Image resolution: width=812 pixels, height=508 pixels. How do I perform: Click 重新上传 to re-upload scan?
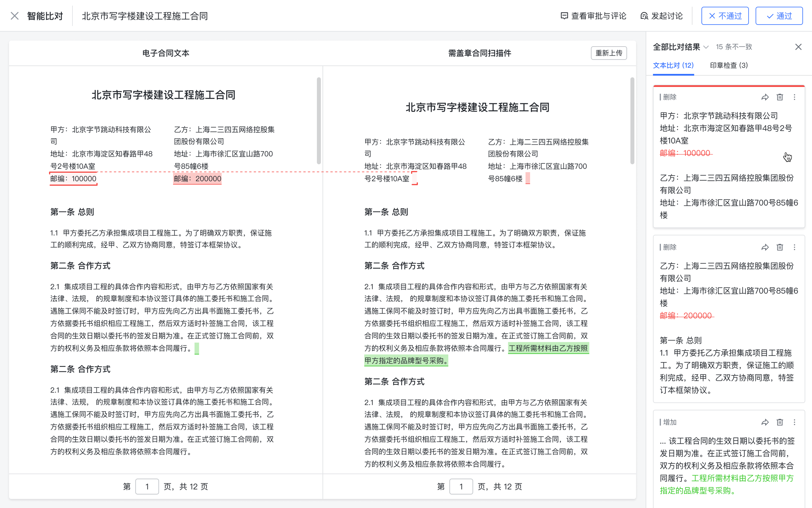(x=609, y=53)
